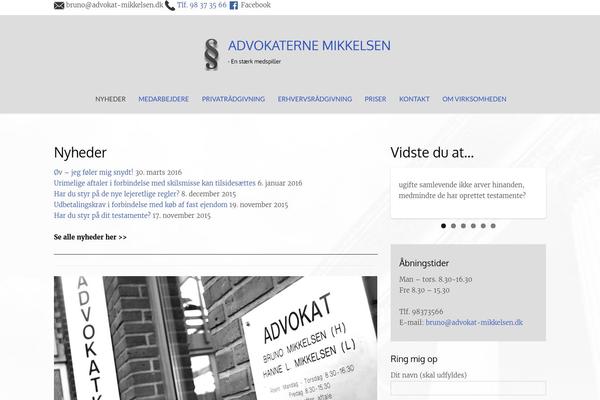Click the Facebook logo icon
The height and width of the screenshot is (400, 600).
[234, 5]
